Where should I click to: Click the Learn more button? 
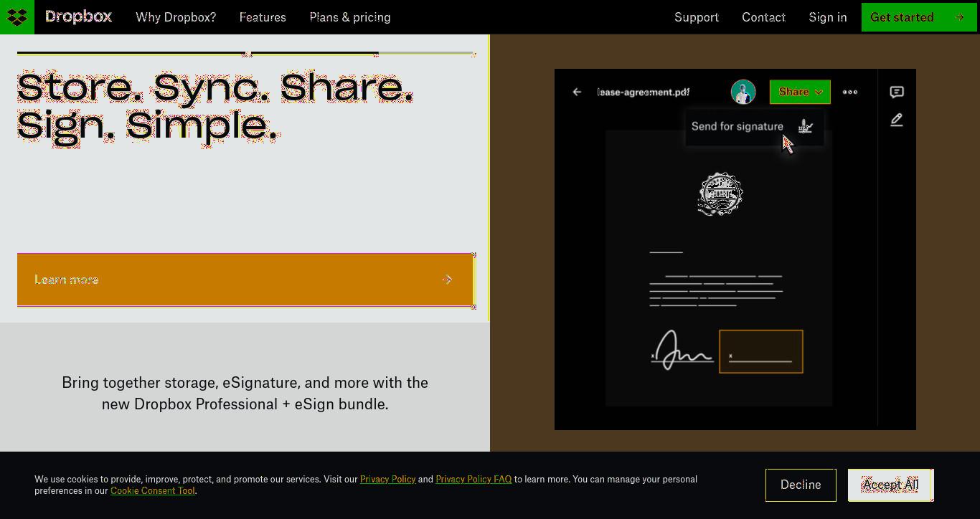click(245, 280)
